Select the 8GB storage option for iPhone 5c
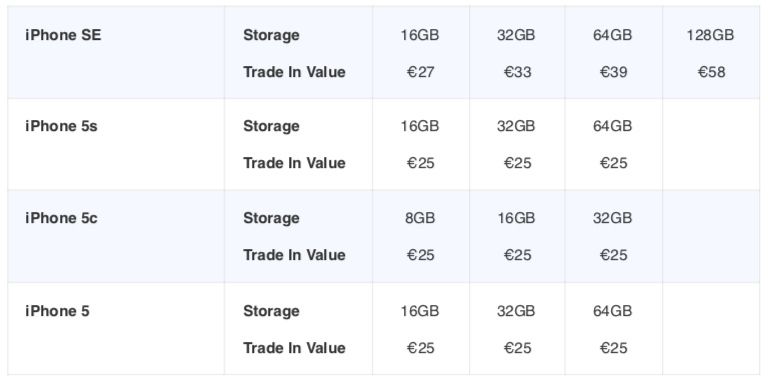This screenshot has width=768, height=381. pos(420,218)
